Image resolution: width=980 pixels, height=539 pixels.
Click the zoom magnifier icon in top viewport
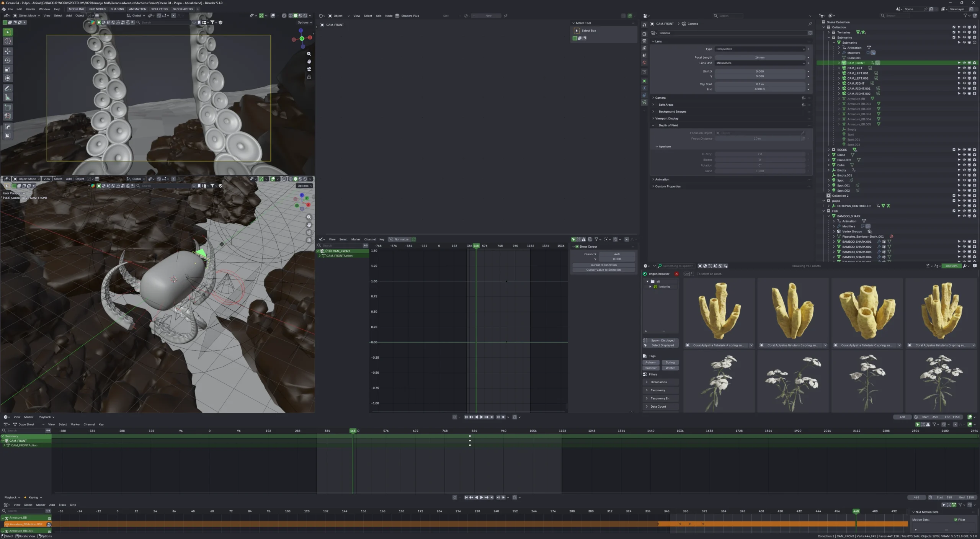pyautogui.click(x=309, y=54)
